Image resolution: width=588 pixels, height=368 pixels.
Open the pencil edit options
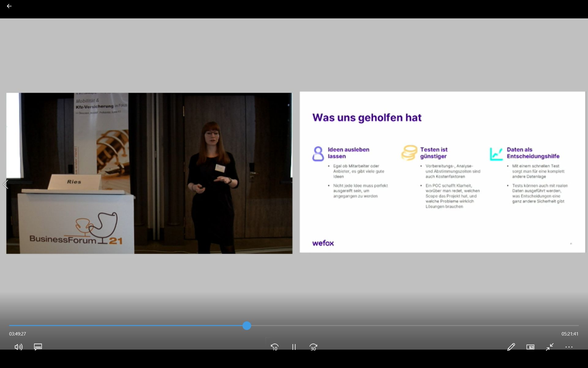point(511,347)
